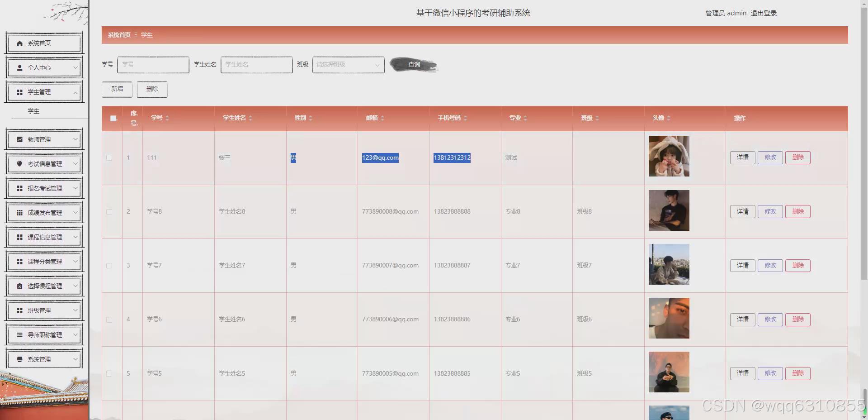Viewport: 868px width, 420px height.
Task: Click 退出登录 link
Action: tap(764, 13)
